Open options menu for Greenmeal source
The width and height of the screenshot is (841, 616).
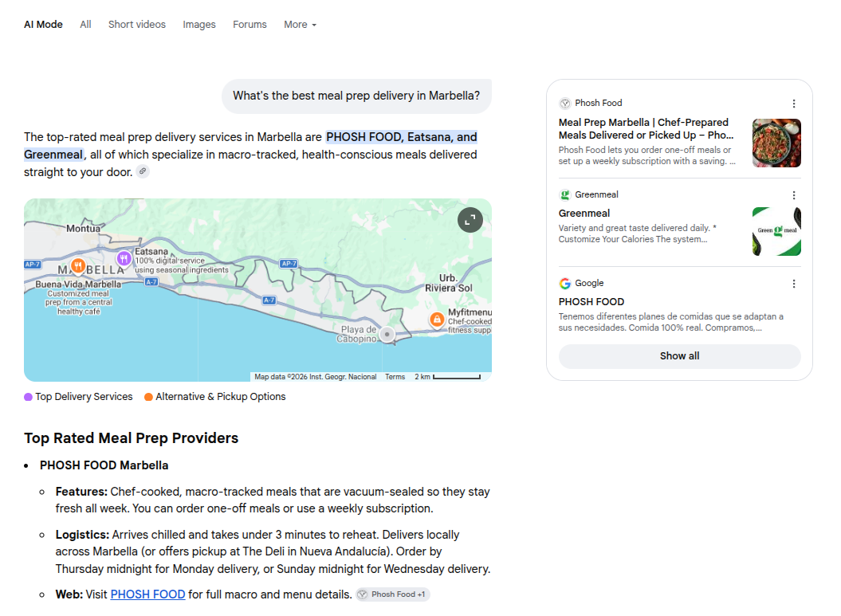(794, 195)
